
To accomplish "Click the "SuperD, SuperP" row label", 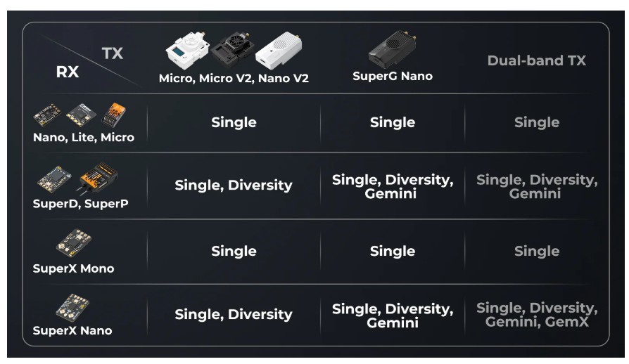I will pyautogui.click(x=81, y=203).
